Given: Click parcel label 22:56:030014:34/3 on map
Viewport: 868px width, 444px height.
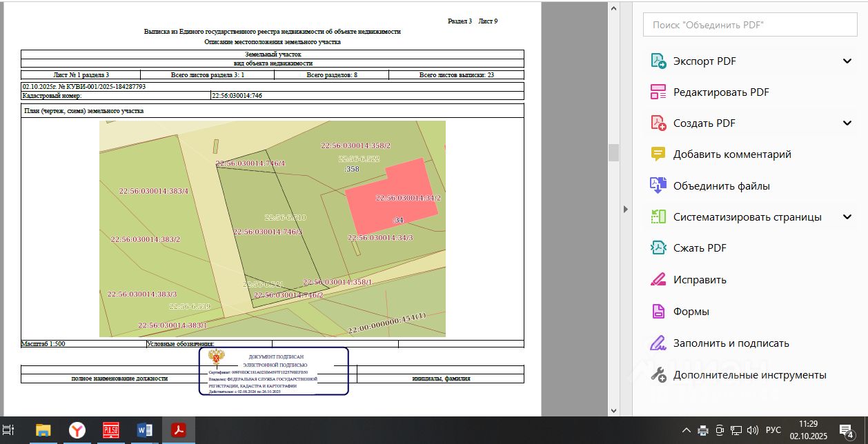Looking at the screenshot, I should (x=380, y=238).
